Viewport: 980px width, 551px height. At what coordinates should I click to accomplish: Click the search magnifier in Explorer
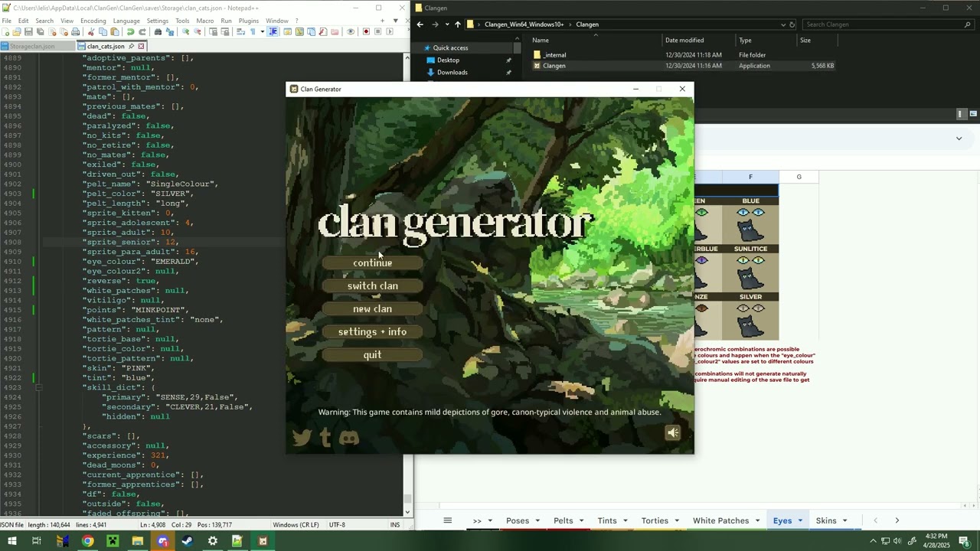[x=968, y=24]
